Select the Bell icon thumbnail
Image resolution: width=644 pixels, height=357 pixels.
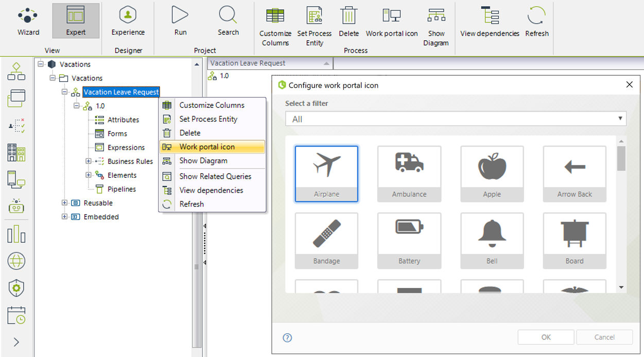coord(492,241)
